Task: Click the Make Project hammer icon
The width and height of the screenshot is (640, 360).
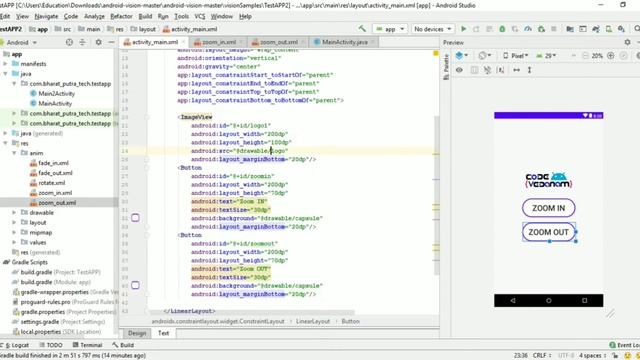Action: (362, 29)
